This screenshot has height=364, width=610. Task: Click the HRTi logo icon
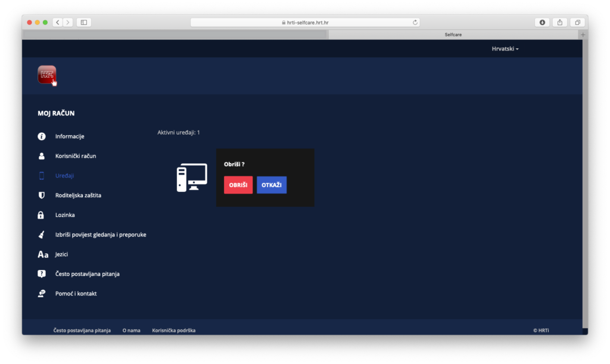click(x=47, y=75)
